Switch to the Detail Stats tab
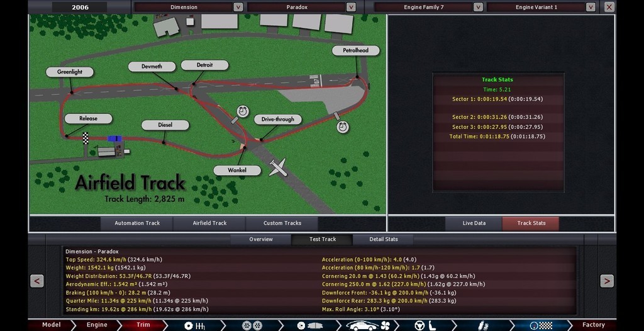This screenshot has height=331, width=644. [x=384, y=239]
